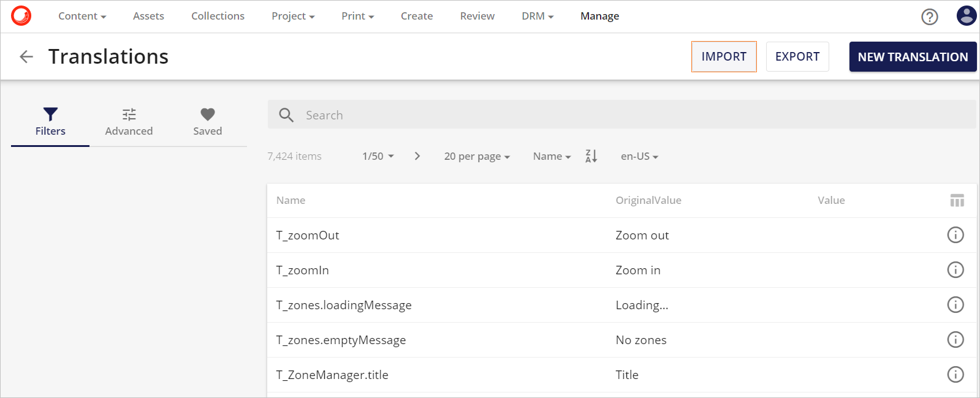980x398 pixels.
Task: Click the Translations page heading
Action: (x=108, y=56)
